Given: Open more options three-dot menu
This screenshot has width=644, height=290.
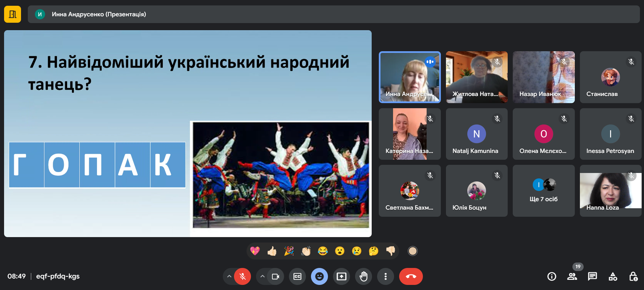Looking at the screenshot, I should point(386,276).
